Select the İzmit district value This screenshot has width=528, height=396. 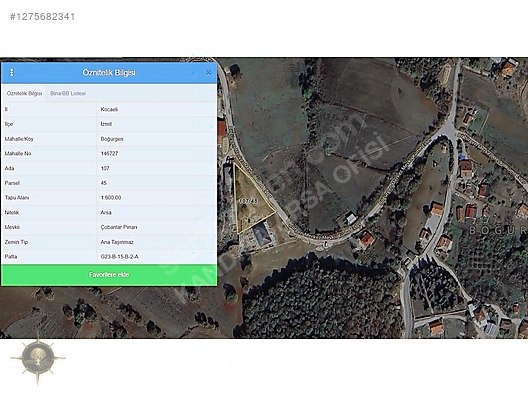pos(106,124)
